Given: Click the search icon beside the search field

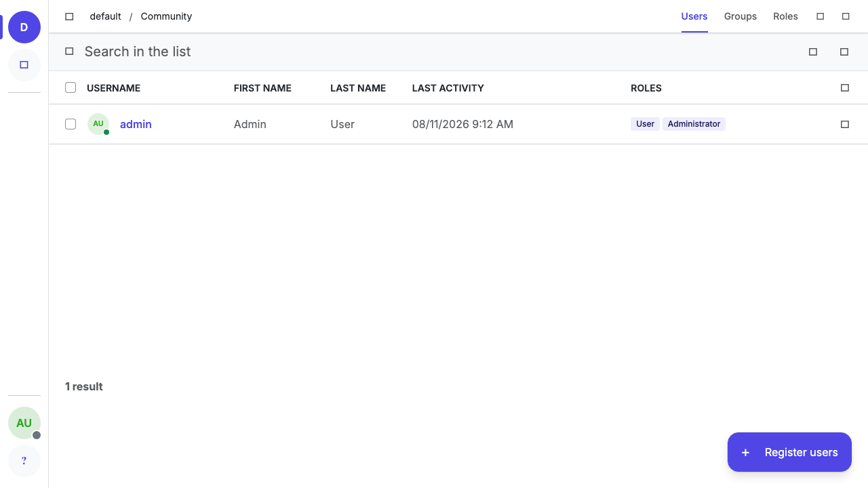Looking at the screenshot, I should [x=69, y=52].
